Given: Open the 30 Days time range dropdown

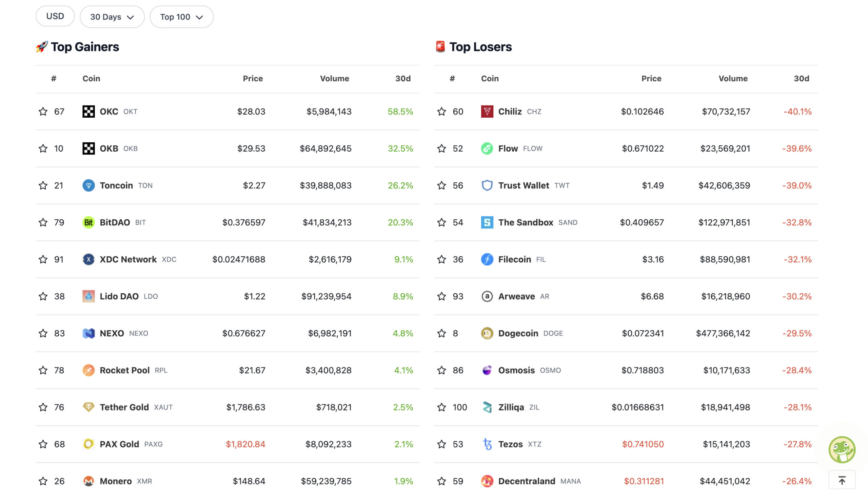Looking at the screenshot, I should tap(112, 17).
